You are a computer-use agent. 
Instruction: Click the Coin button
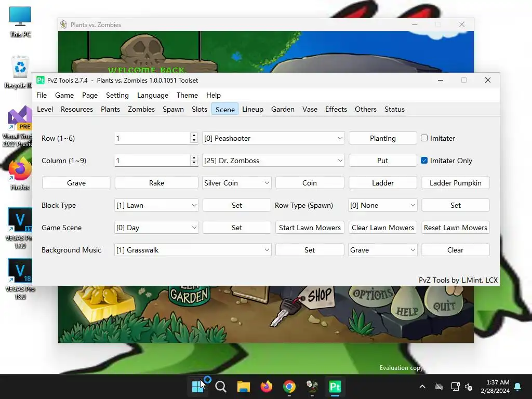click(310, 183)
